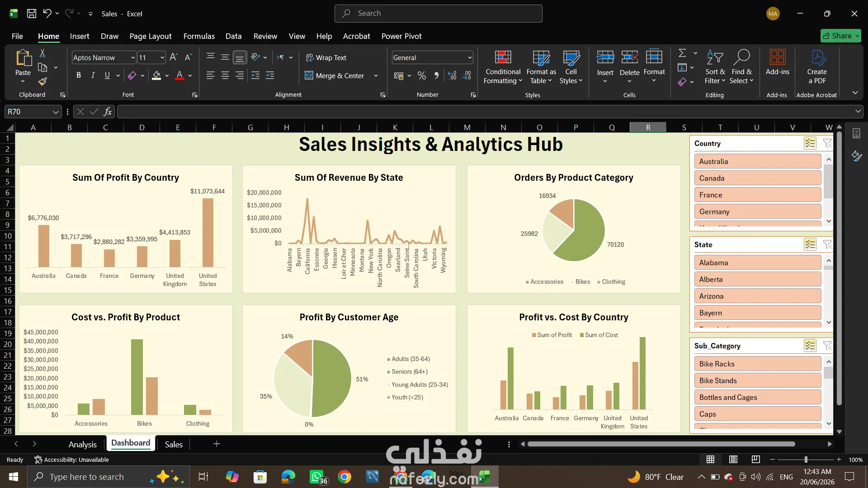Click Merge & Center button
868x488 pixels.
(x=335, y=75)
